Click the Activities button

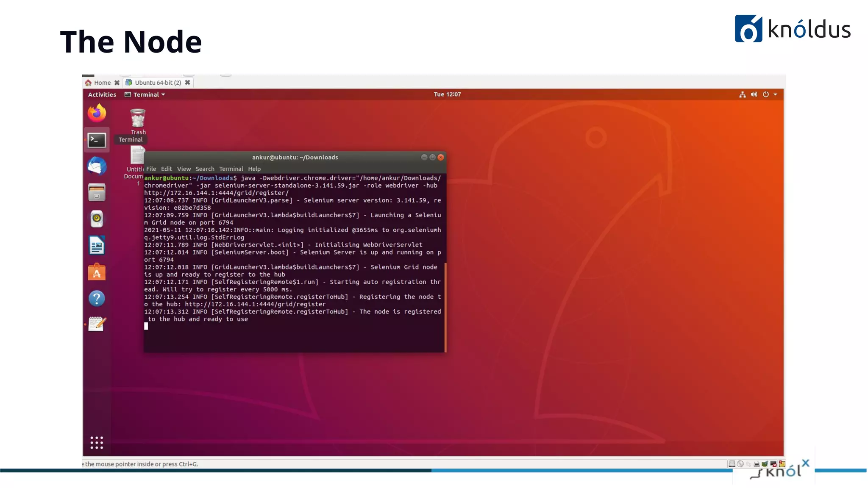pos(102,94)
